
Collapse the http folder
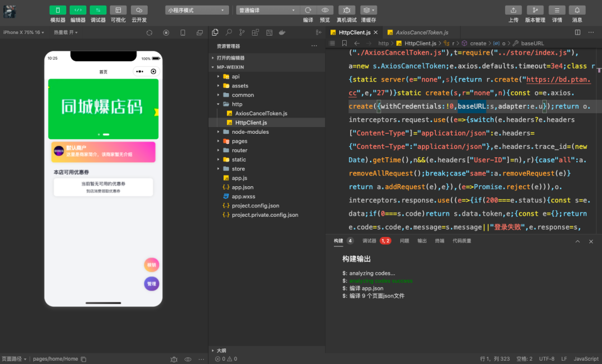pos(267,104)
